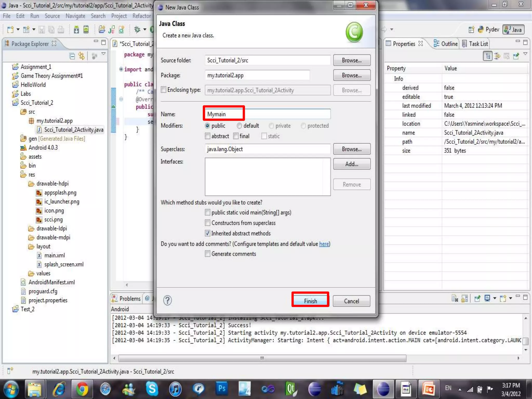Image resolution: width=532 pixels, height=399 pixels.
Task: Open the Open Console dropdown arrow
Action: pyautogui.click(x=510, y=298)
